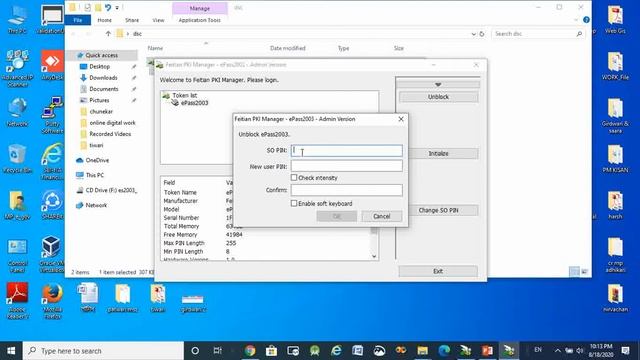Open the online digital work folder

[112, 122]
